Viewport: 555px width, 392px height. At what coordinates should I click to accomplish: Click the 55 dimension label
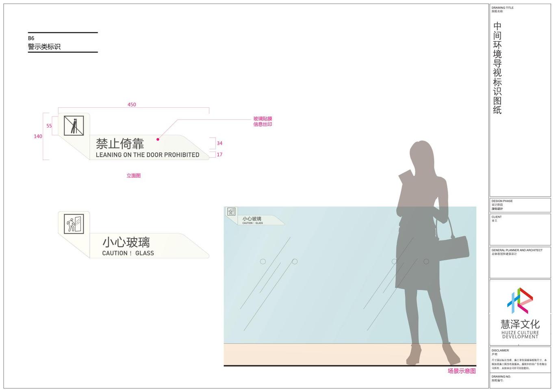pos(49,126)
